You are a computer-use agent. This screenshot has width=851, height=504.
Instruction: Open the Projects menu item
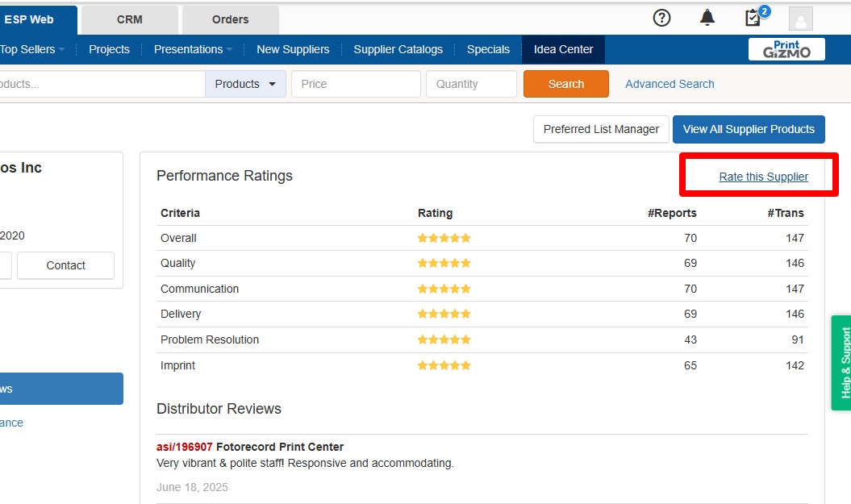(x=109, y=49)
